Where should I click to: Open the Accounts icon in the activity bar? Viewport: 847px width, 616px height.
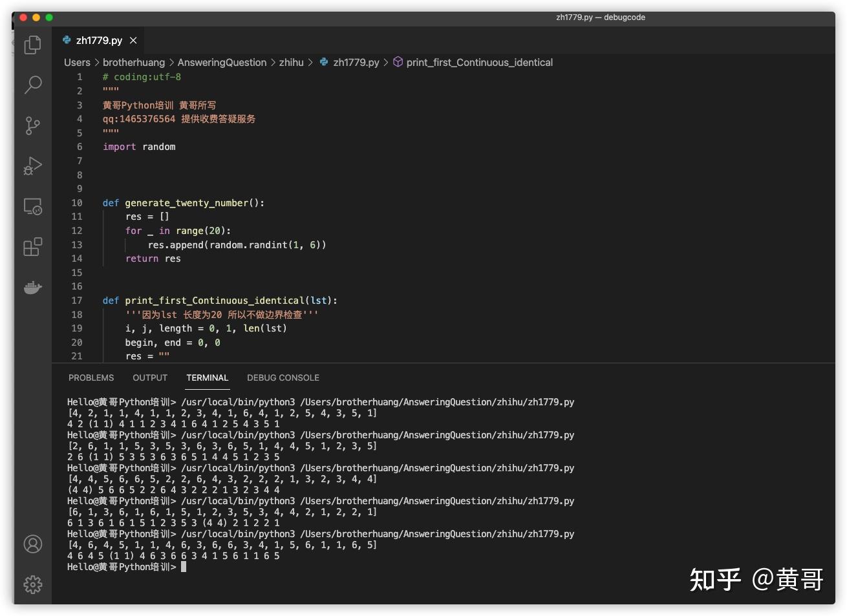coord(32,544)
